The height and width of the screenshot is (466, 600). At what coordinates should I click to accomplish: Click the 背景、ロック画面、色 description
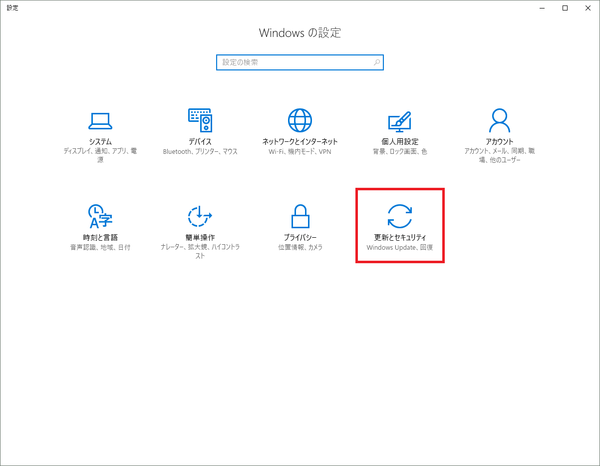pos(399,152)
